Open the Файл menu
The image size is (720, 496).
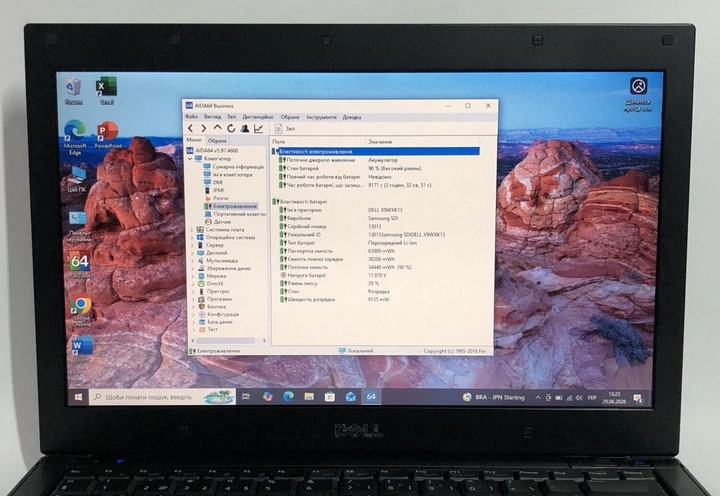pyautogui.click(x=191, y=117)
